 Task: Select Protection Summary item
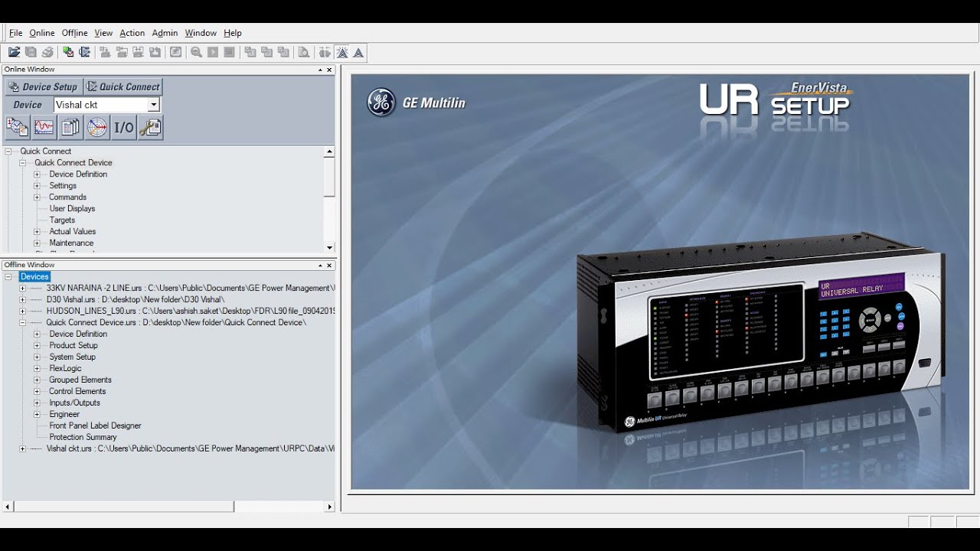83,438
